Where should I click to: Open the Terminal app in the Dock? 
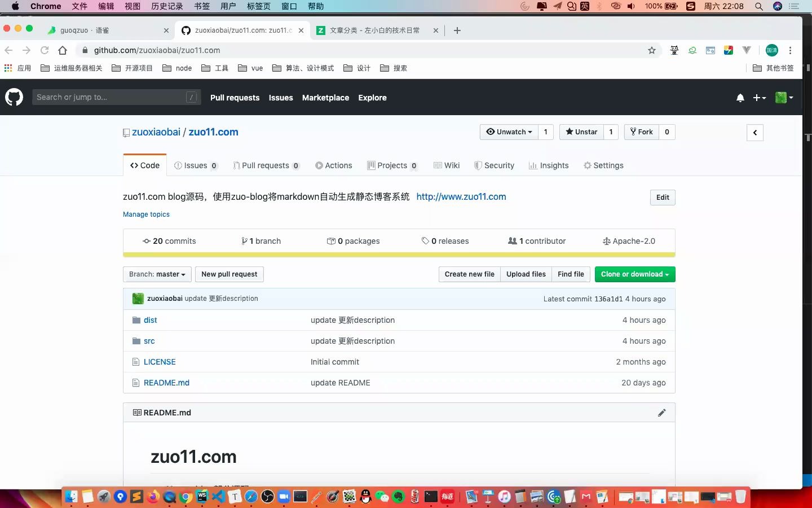click(x=431, y=497)
